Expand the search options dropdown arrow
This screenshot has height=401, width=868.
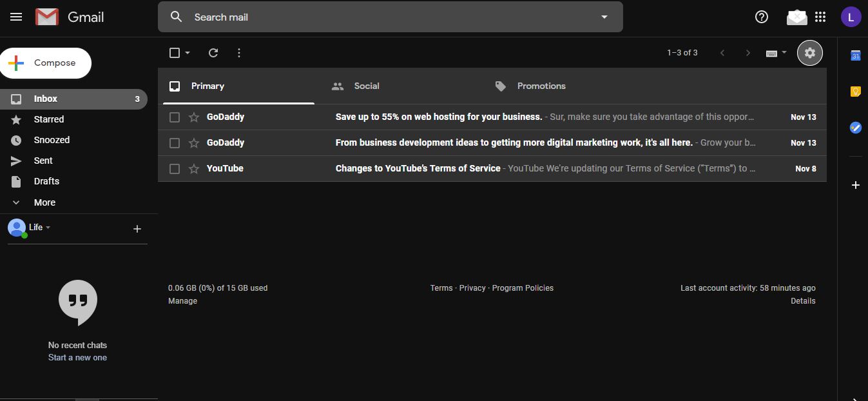604,17
